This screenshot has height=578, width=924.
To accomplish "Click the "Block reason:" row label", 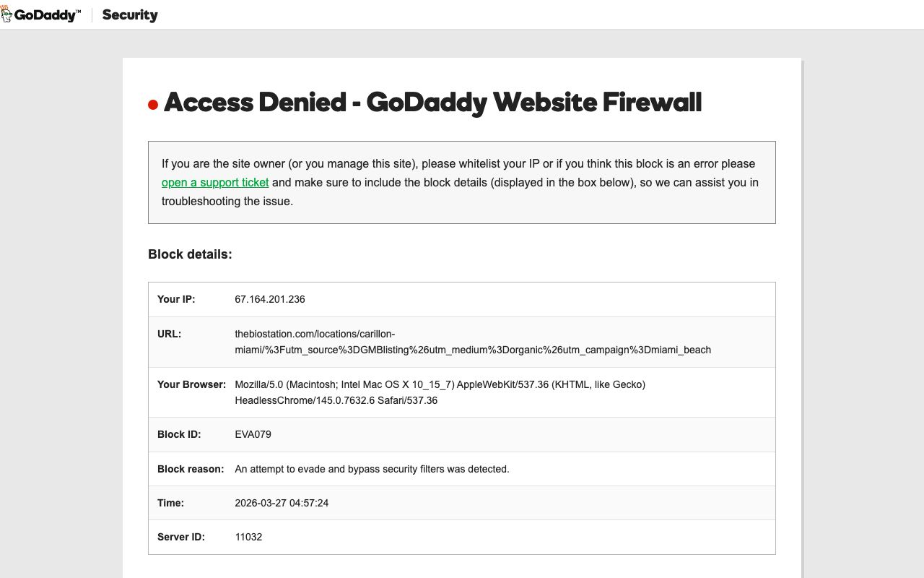I will tap(191, 469).
